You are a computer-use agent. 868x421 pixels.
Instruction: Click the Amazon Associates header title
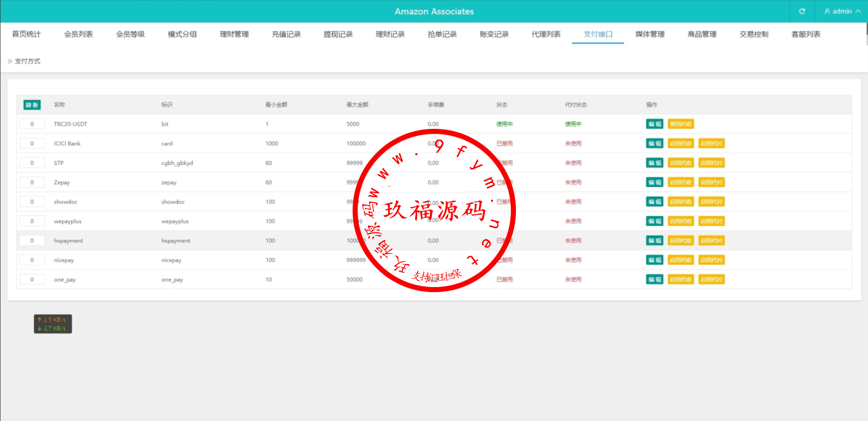(x=434, y=11)
